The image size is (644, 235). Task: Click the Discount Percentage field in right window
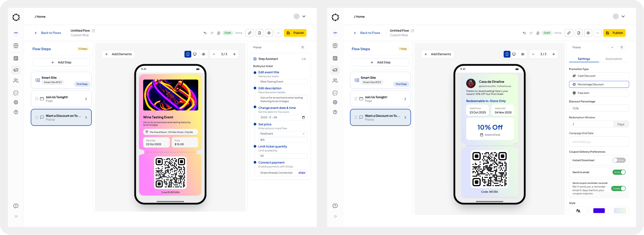click(x=599, y=109)
